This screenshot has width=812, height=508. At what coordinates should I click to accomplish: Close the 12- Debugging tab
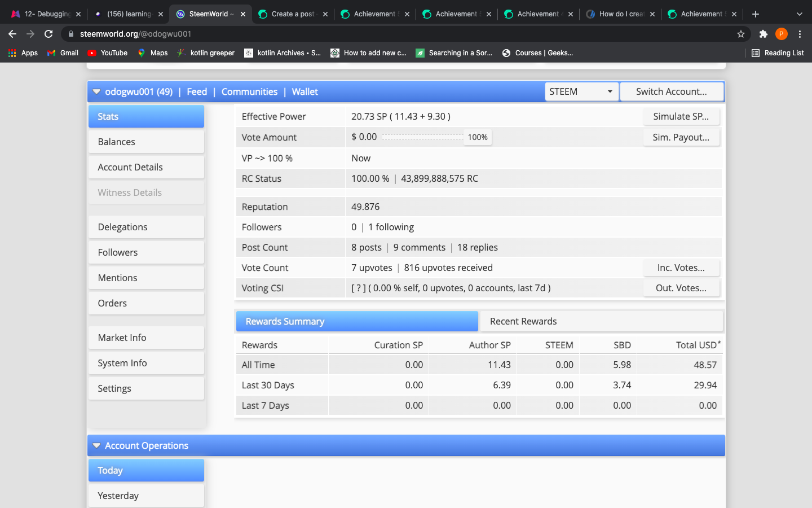coord(78,14)
